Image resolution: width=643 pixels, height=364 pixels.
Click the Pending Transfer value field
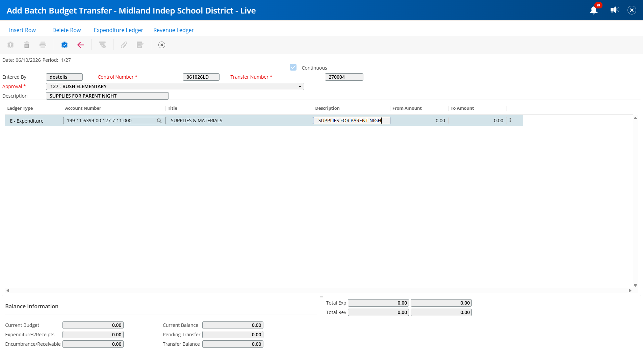(x=233, y=335)
